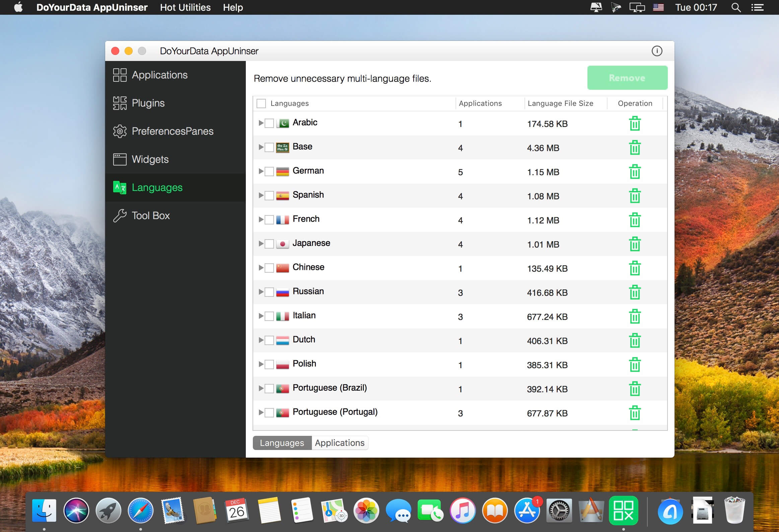
Task: Select the Japanese language checkbox
Action: pyautogui.click(x=269, y=244)
